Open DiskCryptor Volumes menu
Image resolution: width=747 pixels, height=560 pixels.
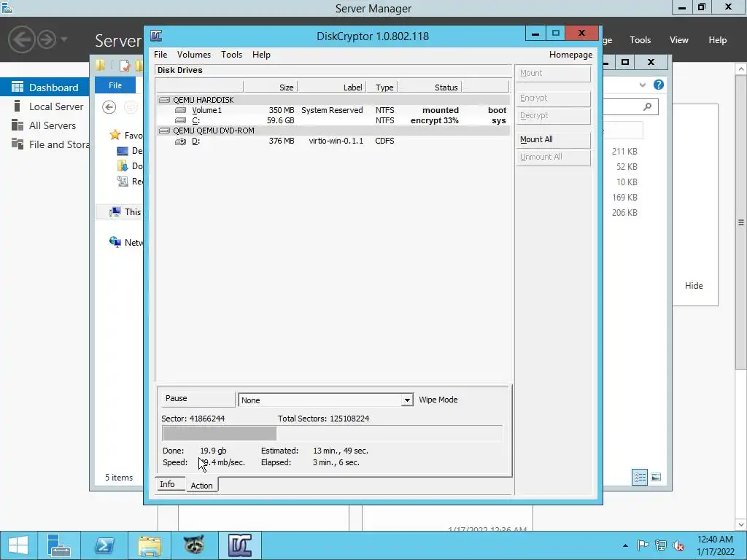(194, 55)
